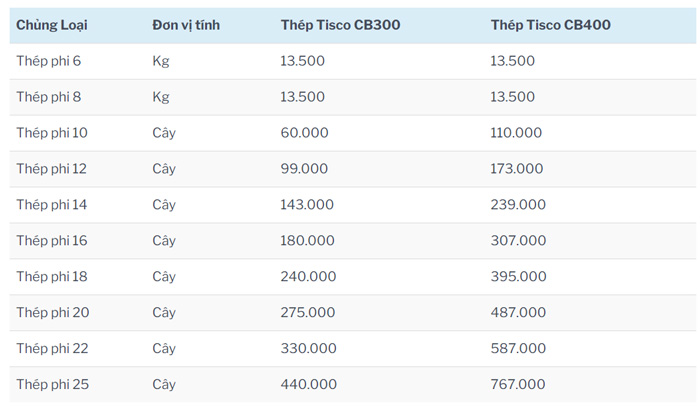Click the Thép phi 25 cell

[x=52, y=385]
